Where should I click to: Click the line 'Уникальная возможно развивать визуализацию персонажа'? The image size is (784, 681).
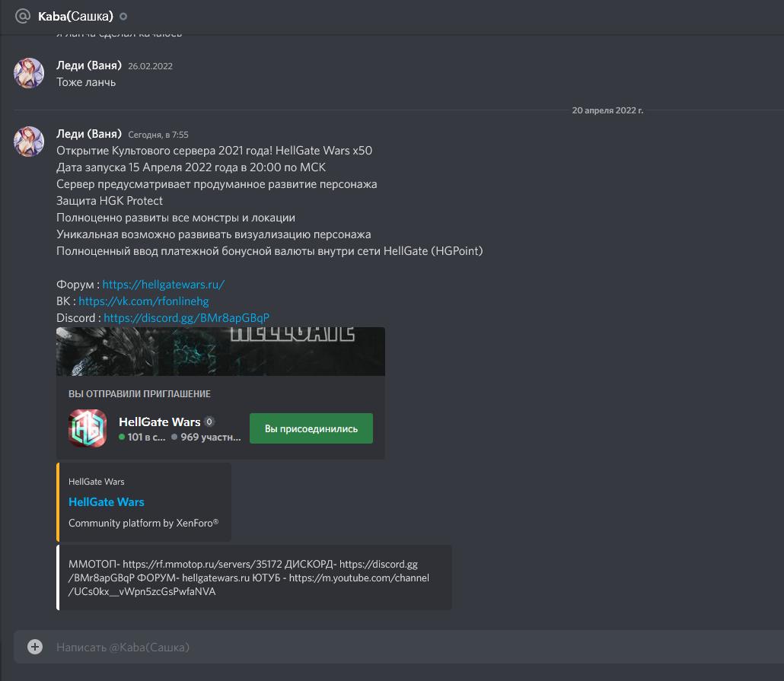(x=213, y=234)
